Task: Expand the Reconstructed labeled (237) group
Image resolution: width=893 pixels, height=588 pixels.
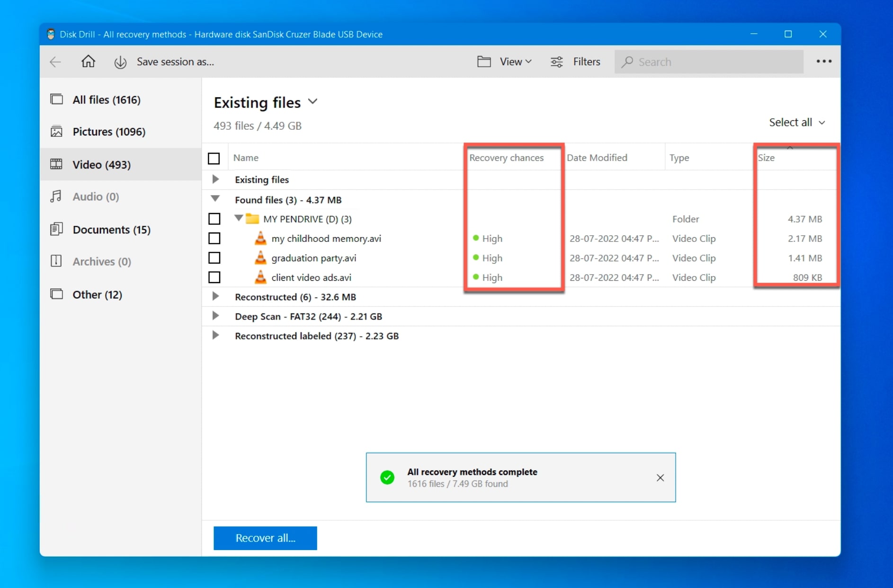Action: (x=215, y=335)
